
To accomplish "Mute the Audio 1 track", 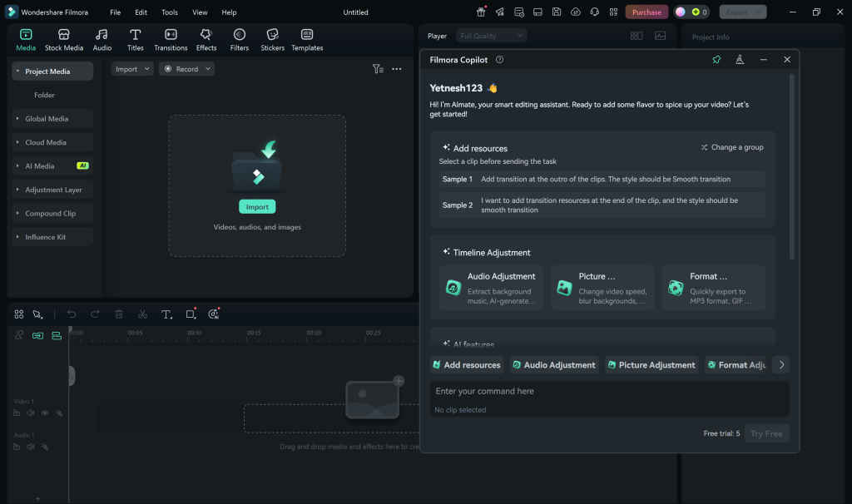I will (x=31, y=447).
